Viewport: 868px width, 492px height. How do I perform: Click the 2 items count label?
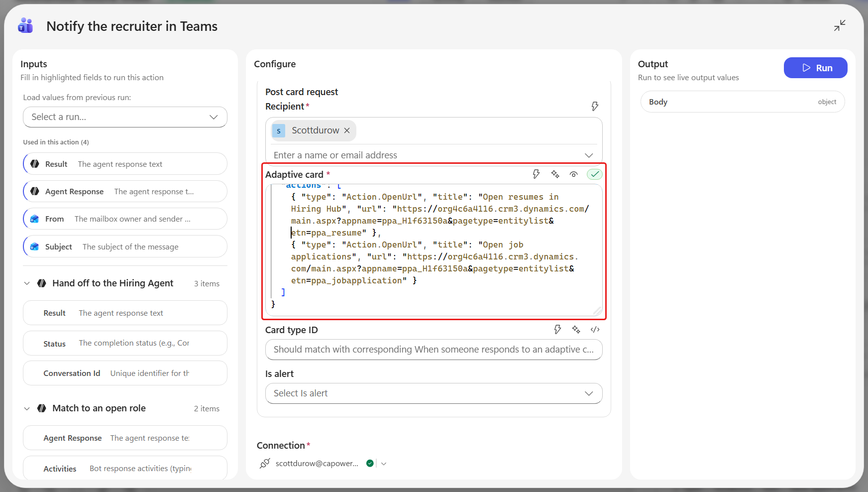pos(207,409)
